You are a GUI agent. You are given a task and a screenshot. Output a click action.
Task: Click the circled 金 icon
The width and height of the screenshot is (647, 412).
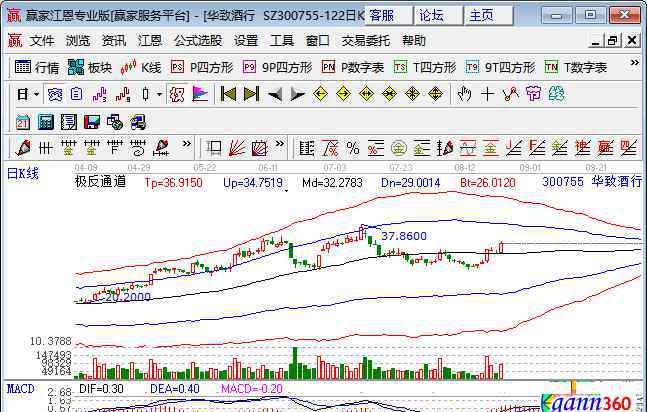coord(399,148)
